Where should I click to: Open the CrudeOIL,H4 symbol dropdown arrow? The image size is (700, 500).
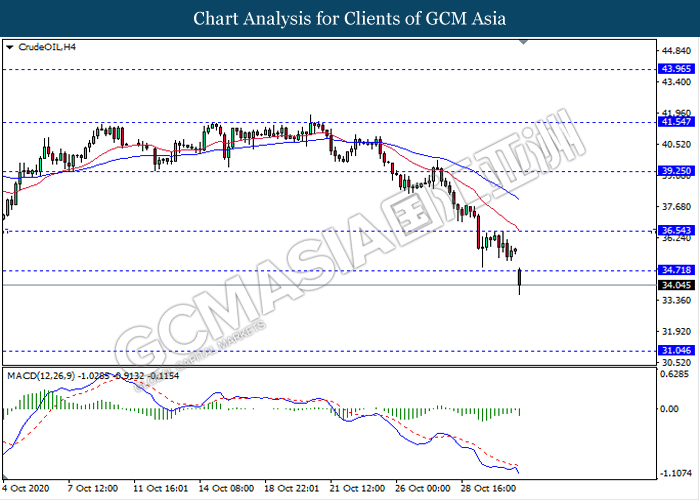[x=10, y=47]
